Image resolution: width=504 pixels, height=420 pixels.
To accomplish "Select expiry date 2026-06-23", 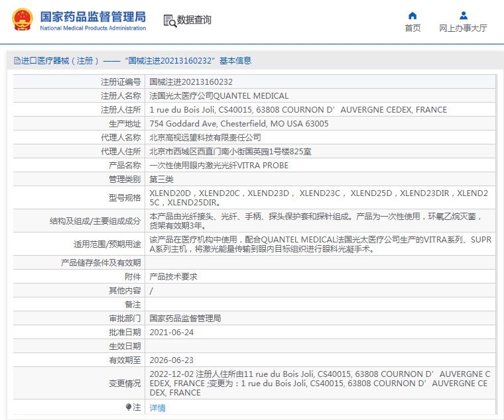I will [x=172, y=360].
